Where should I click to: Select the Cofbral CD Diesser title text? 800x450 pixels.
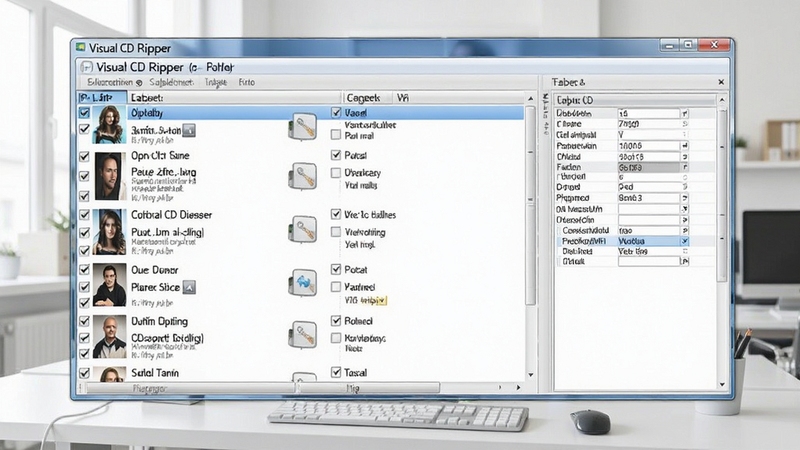pyautogui.click(x=171, y=215)
